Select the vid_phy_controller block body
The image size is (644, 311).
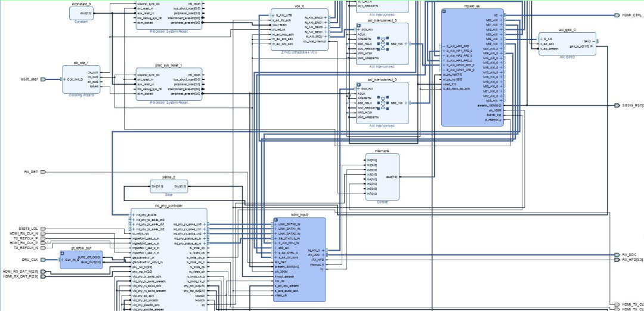point(169,259)
